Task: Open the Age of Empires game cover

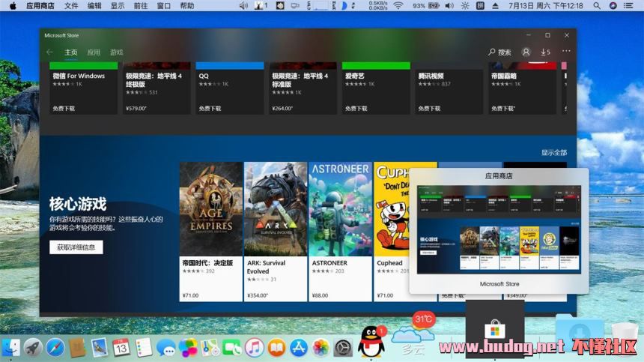Action: [211, 209]
